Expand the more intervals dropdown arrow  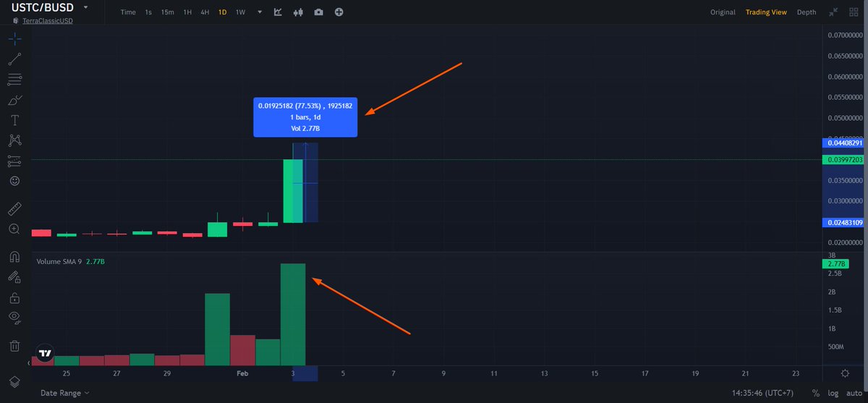tap(260, 12)
